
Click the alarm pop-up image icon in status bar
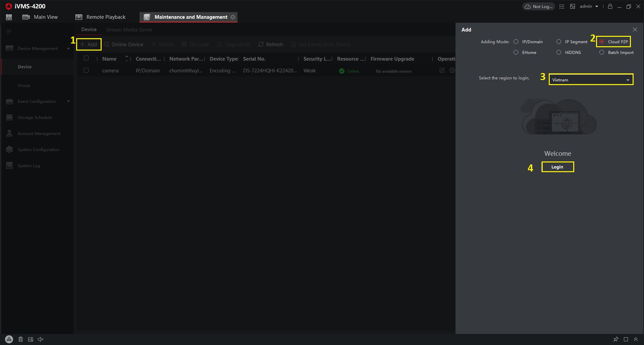[31, 339]
